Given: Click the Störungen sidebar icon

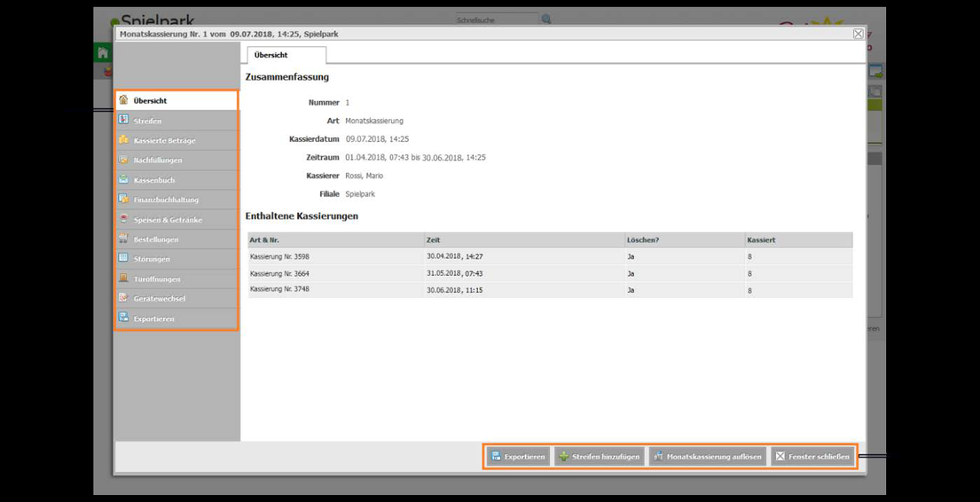Looking at the screenshot, I should (124, 258).
